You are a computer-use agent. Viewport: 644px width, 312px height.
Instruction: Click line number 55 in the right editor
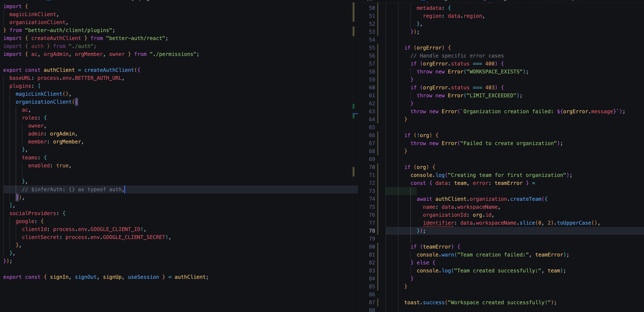pos(372,48)
